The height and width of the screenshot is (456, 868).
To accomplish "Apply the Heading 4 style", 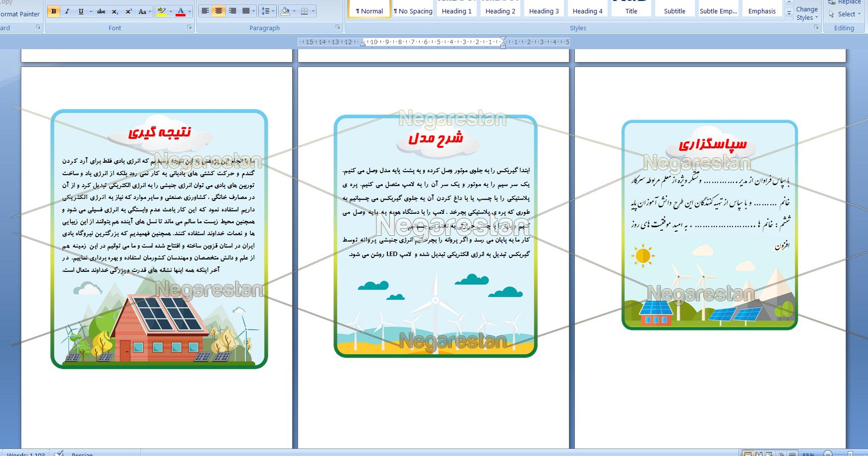I will pyautogui.click(x=587, y=9).
